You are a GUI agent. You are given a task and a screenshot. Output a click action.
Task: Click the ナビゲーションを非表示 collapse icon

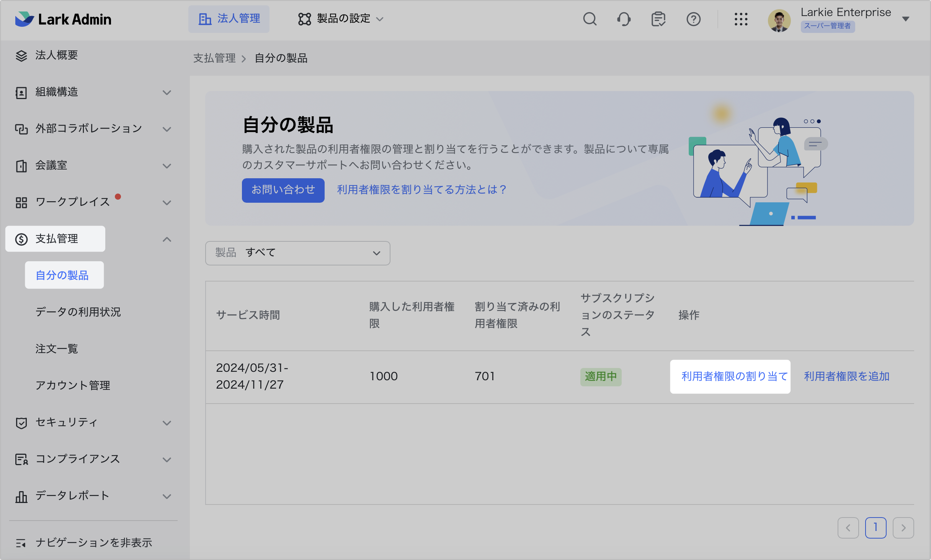click(x=21, y=543)
